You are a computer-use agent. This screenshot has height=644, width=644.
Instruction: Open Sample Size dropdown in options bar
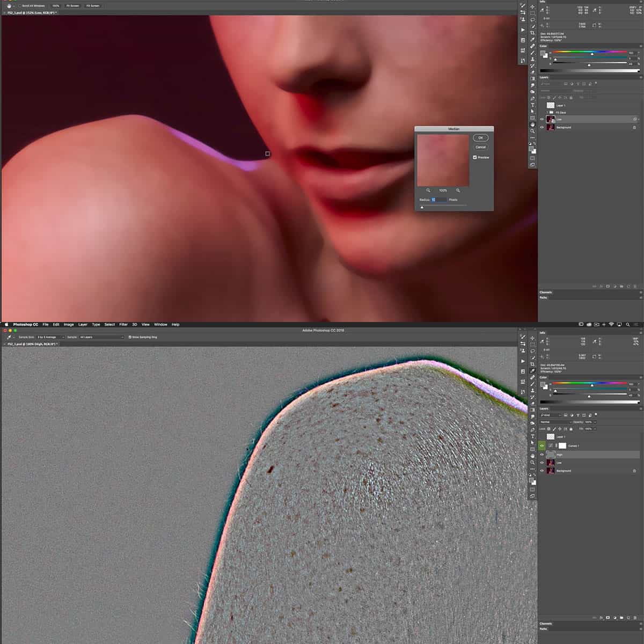pos(50,337)
